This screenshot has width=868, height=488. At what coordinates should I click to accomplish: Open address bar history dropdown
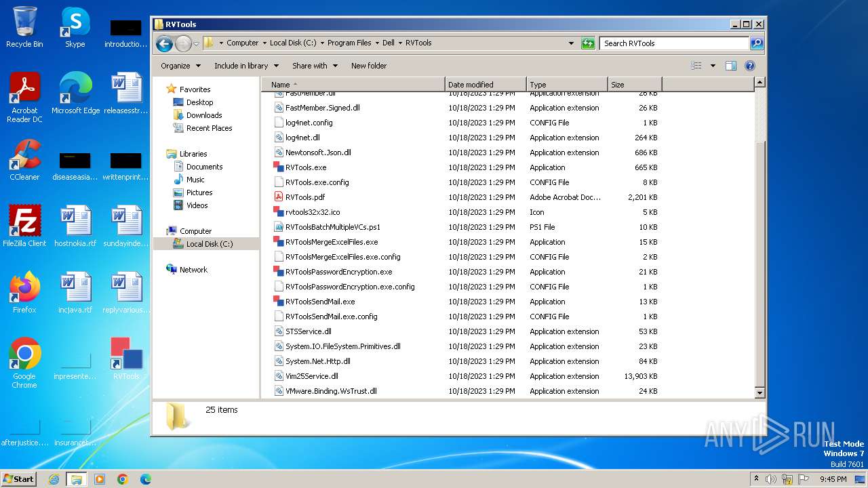point(572,43)
